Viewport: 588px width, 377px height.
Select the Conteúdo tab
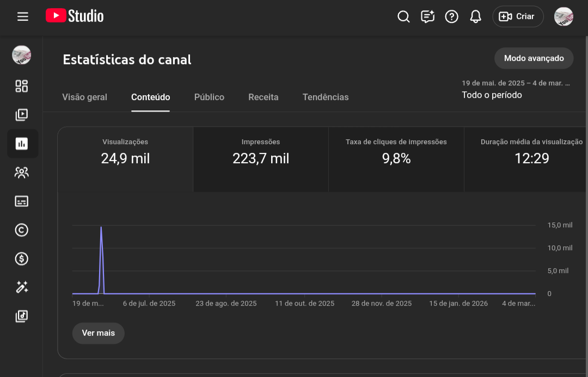[x=150, y=97]
